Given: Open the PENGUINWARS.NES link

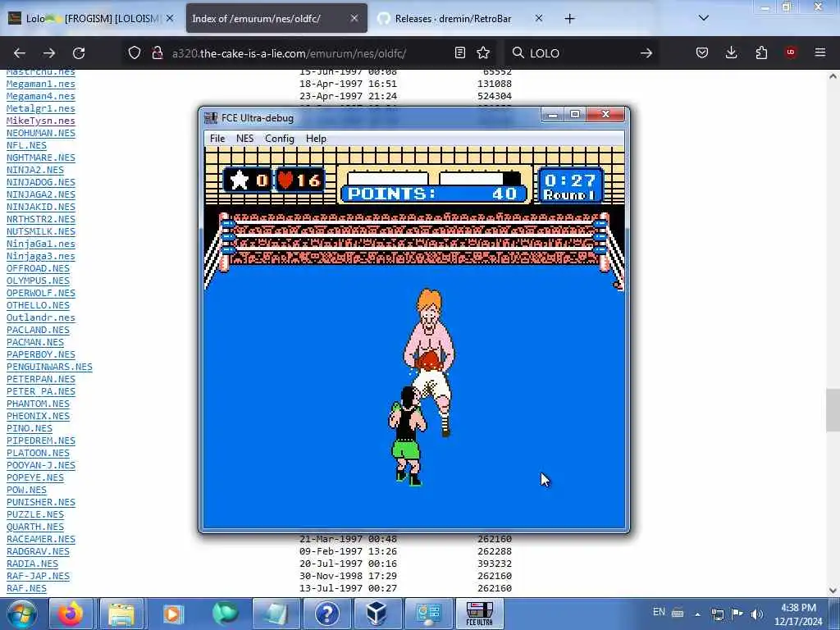Looking at the screenshot, I should point(49,367).
